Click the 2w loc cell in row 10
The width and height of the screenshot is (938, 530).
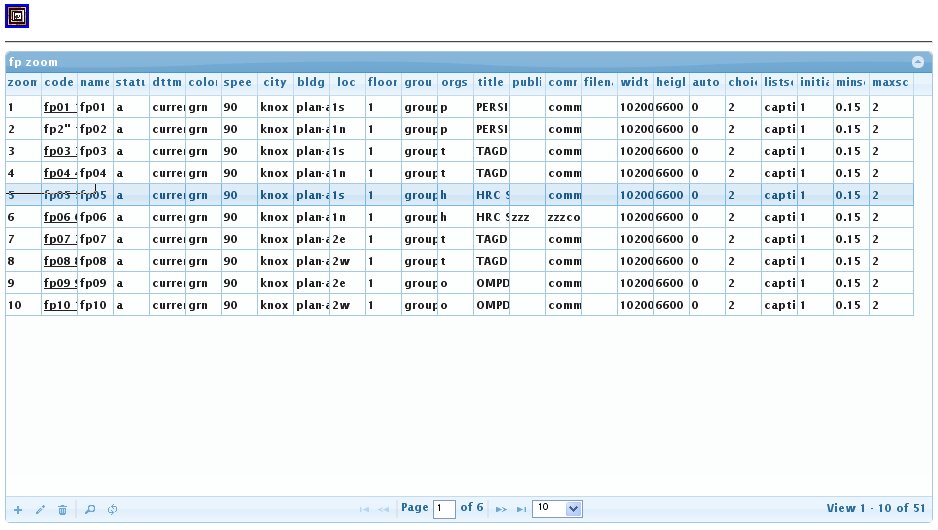(347, 305)
